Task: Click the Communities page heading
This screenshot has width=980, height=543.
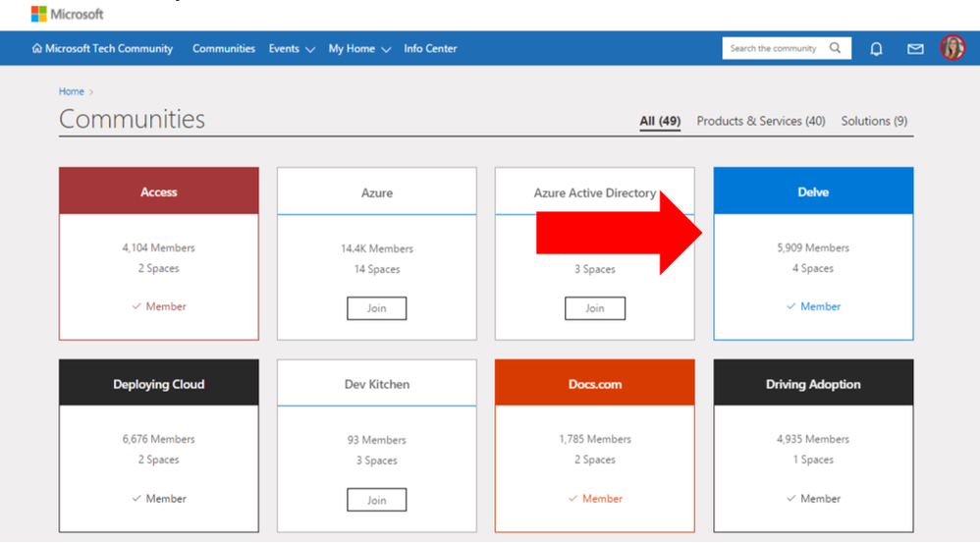Action: pyautogui.click(x=132, y=119)
